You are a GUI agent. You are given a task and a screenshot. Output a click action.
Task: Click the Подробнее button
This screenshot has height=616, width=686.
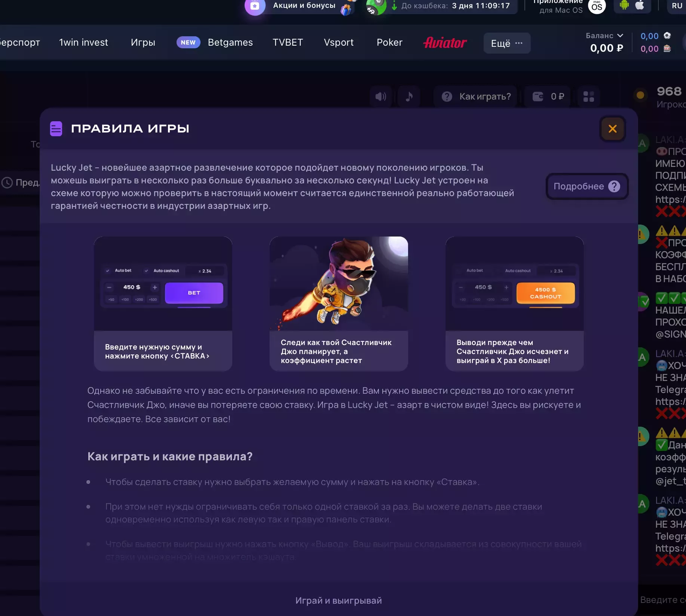[587, 186]
